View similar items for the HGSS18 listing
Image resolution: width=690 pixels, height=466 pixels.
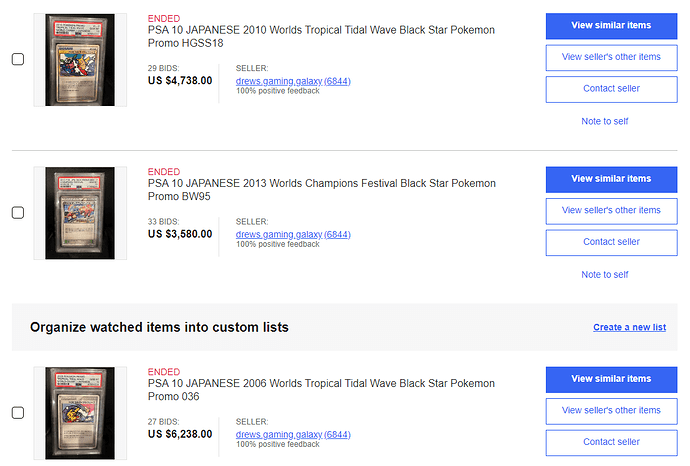tap(611, 26)
